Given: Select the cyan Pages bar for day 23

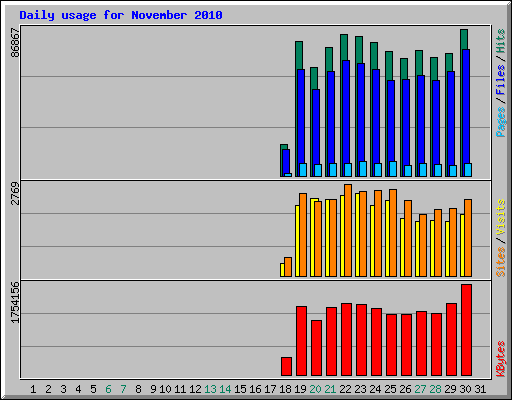Looking at the screenshot, I should (363, 169).
